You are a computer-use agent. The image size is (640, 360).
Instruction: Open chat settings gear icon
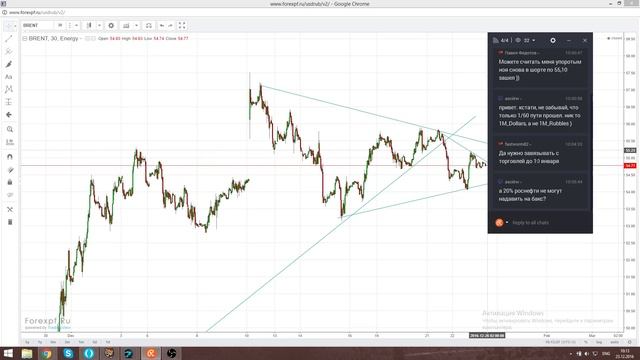pos(553,40)
